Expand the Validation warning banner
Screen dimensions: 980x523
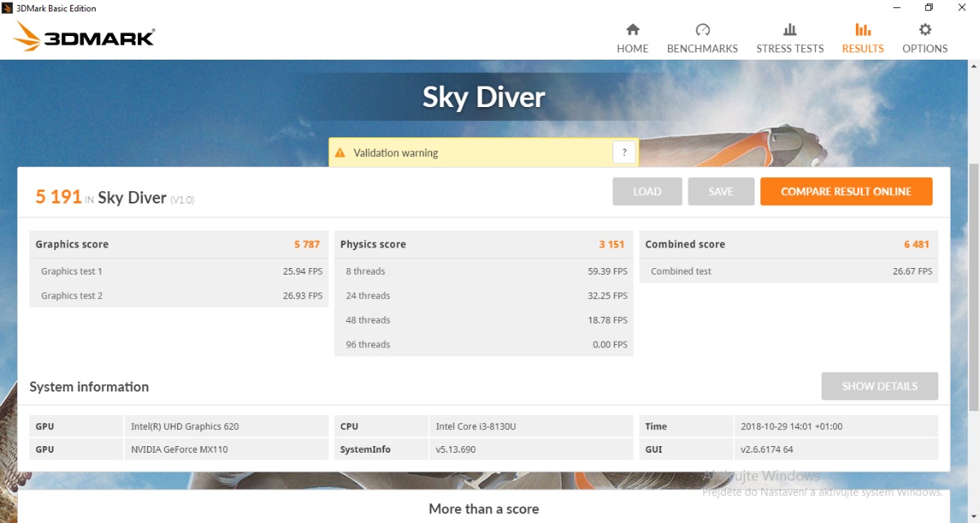(474, 153)
